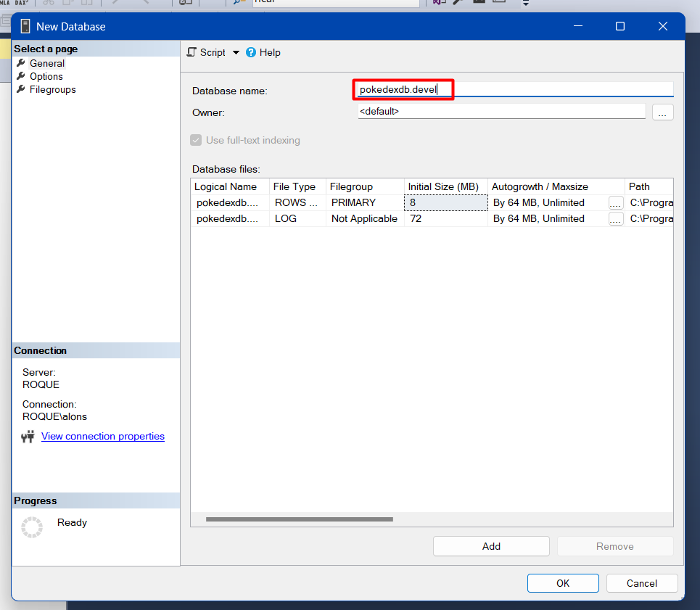The width and height of the screenshot is (700, 610).
Task: Browse for owner with ellipsis button
Action: (662, 112)
